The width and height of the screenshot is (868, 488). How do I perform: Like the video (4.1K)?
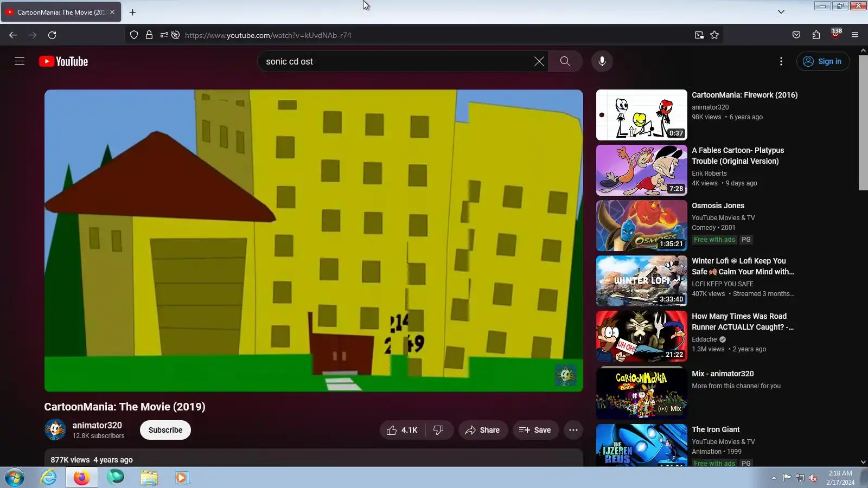402,430
